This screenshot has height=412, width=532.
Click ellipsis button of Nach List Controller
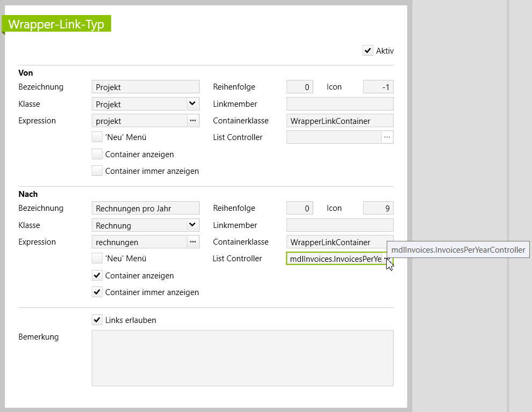(x=387, y=259)
